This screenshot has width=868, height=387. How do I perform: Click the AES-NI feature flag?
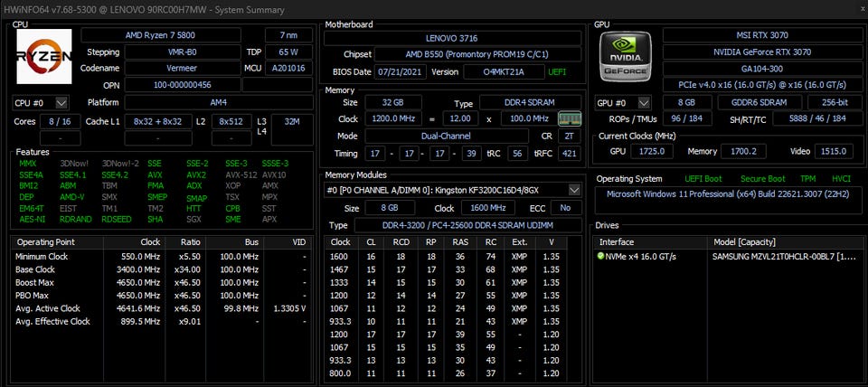coord(33,219)
